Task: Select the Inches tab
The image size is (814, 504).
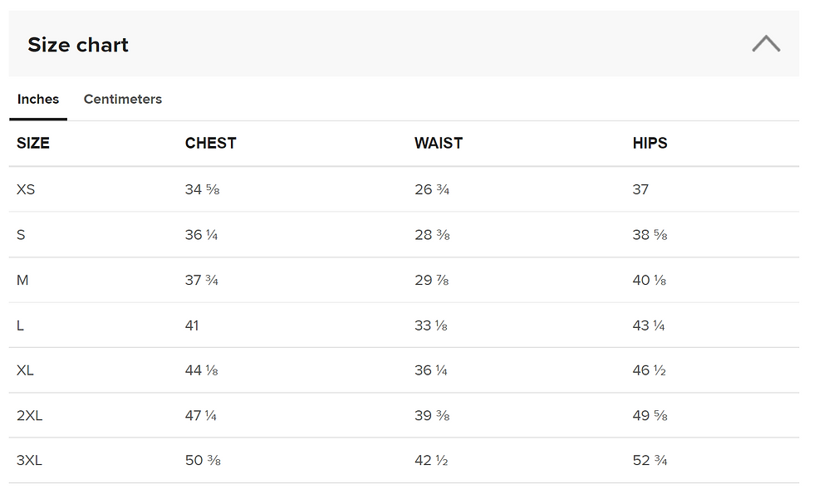Action: 38,99
